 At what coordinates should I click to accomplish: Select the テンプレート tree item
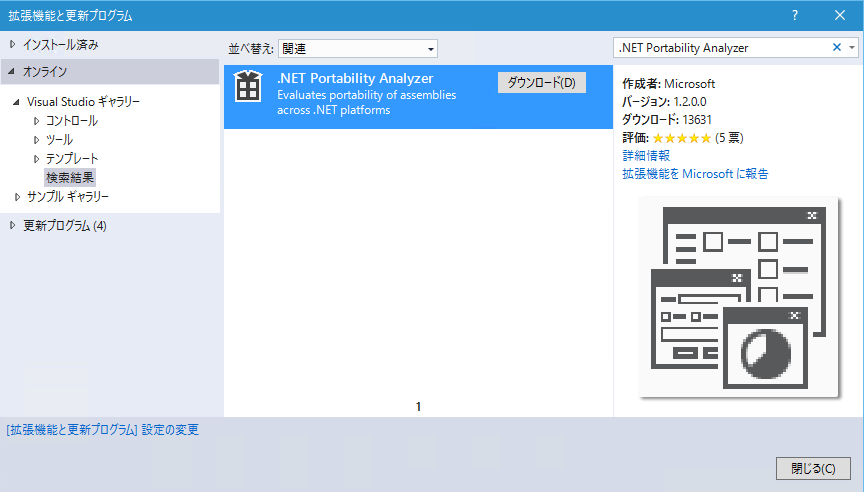tap(72, 159)
